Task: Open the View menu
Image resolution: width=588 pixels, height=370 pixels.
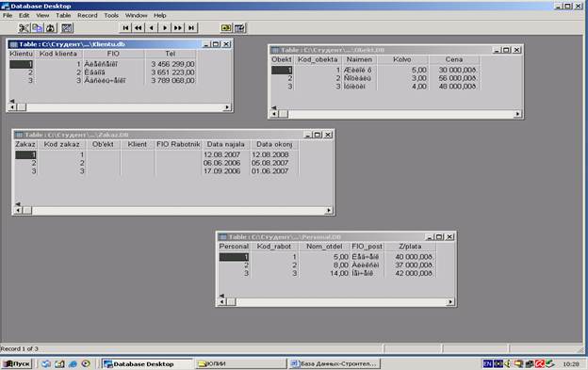Action: coord(42,15)
